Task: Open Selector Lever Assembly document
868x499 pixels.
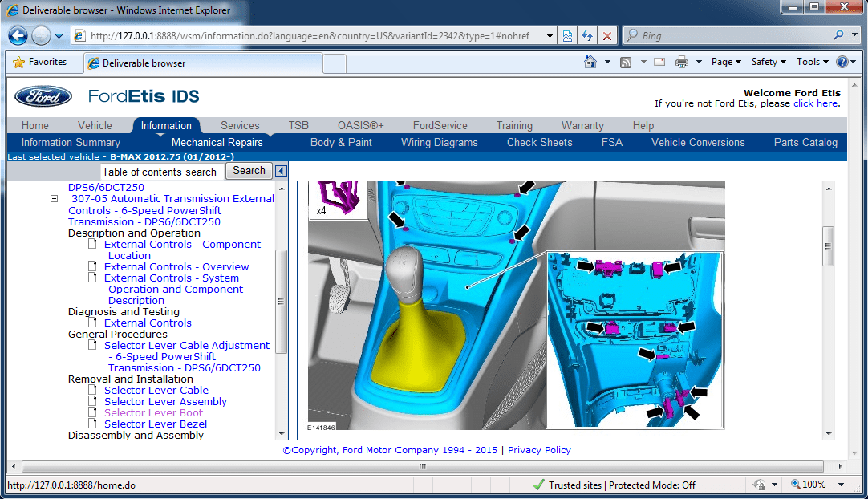Action: 165,401
